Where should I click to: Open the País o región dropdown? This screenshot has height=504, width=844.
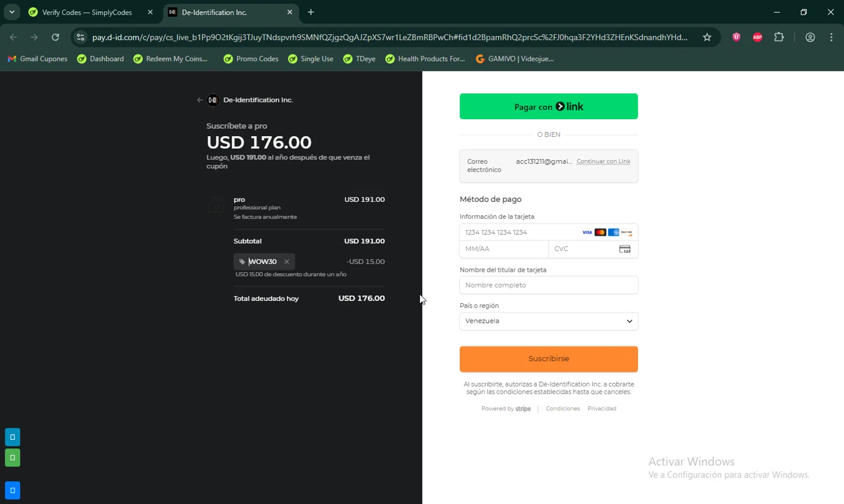[549, 321]
